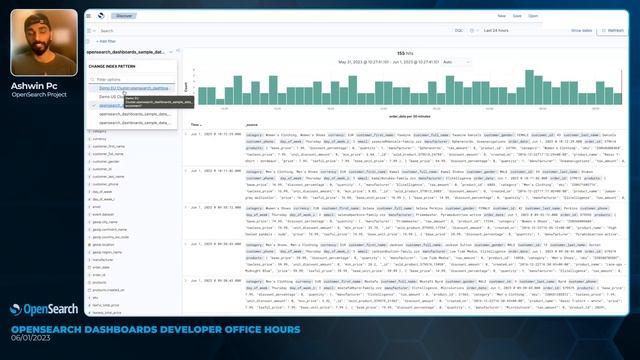Click products.created_on date type icon
The height and width of the screenshot is (360, 640).
89,290
